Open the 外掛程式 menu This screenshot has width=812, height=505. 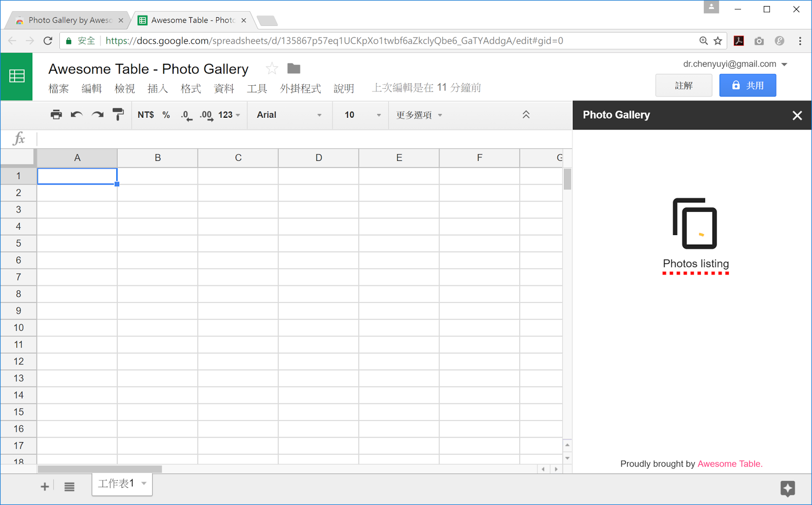(x=300, y=88)
